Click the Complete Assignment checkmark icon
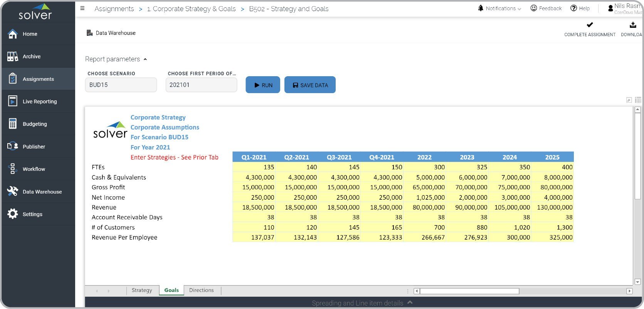 coord(590,25)
